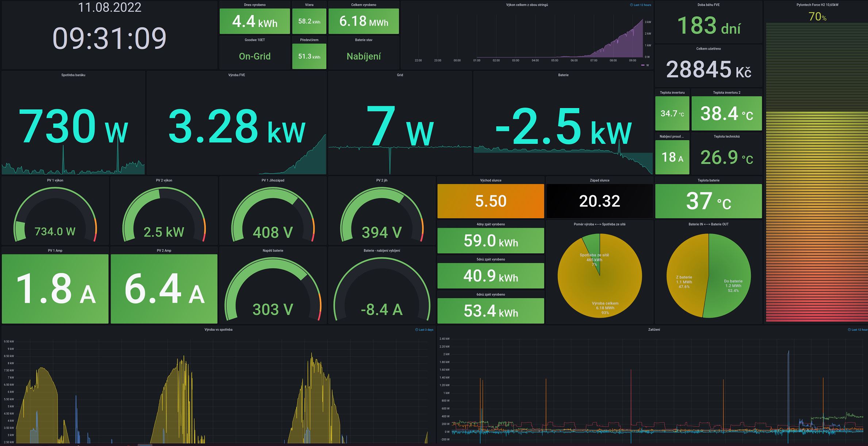Image resolution: width=868 pixels, height=446 pixels.
Task: Click clock icon in Zatížení panel header
Action: tap(849, 330)
